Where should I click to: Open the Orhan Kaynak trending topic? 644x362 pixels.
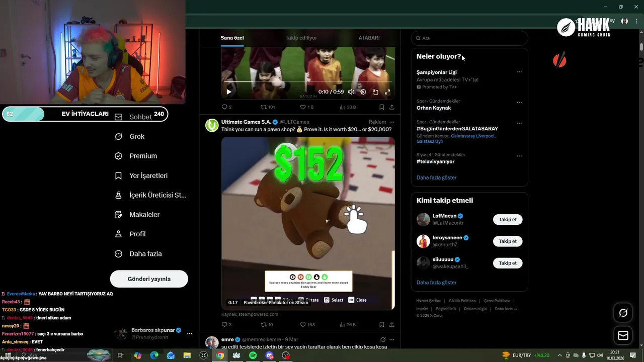[x=434, y=108]
